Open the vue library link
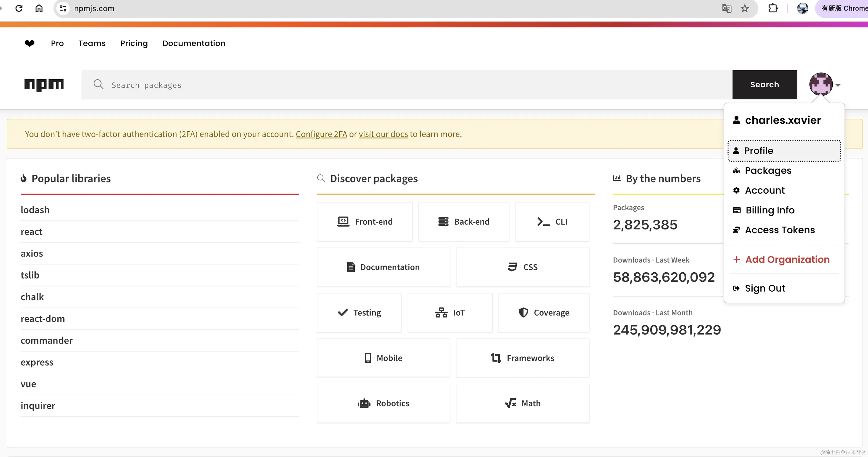This screenshot has width=868, height=457. tap(28, 384)
